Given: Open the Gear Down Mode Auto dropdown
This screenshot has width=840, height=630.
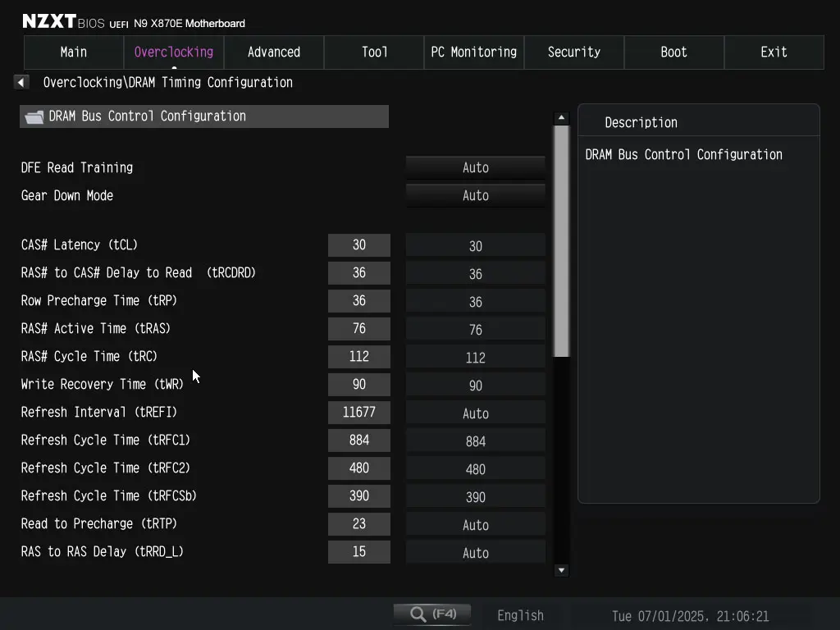Looking at the screenshot, I should [x=476, y=195].
